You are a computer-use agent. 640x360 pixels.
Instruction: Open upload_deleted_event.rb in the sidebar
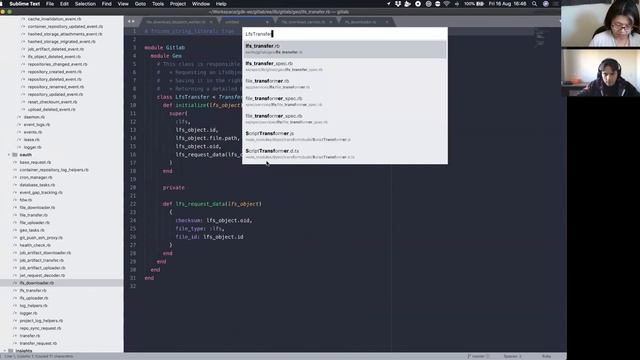point(51,109)
